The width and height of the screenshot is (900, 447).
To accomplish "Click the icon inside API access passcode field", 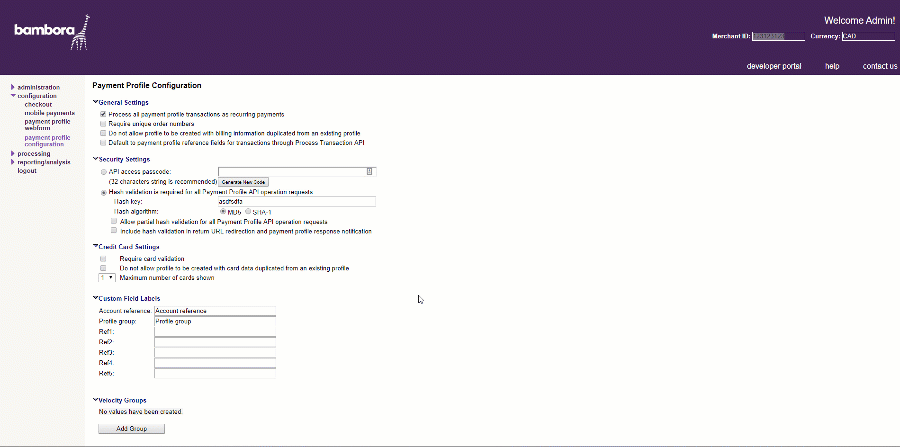I will (x=369, y=171).
